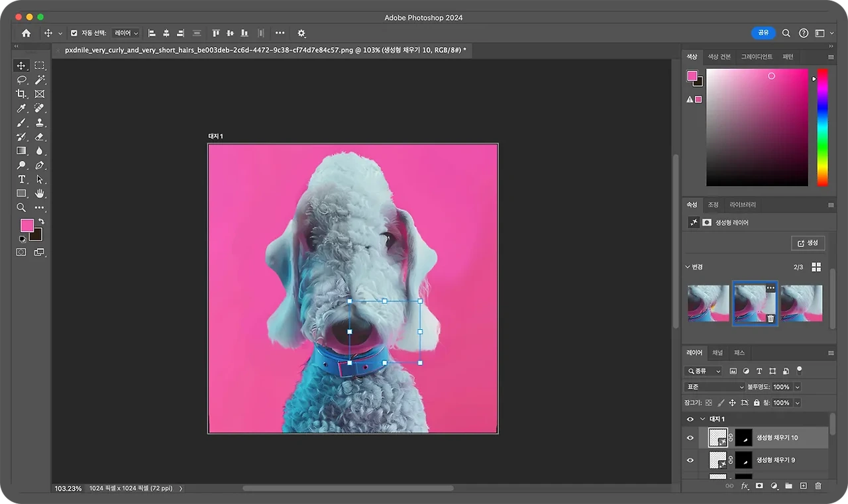Collapse the 대지 1 artboard group
Viewport: 848px width, 504px height.
702,419
